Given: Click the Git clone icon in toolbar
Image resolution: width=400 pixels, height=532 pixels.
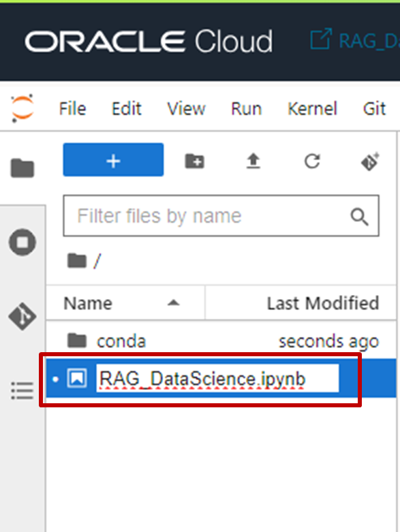Looking at the screenshot, I should [370, 161].
